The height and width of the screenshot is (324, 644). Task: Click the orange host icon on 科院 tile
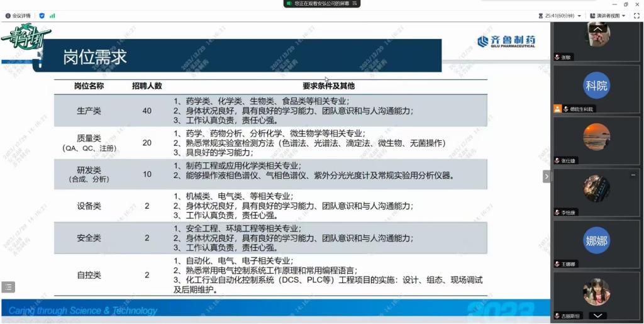point(557,109)
